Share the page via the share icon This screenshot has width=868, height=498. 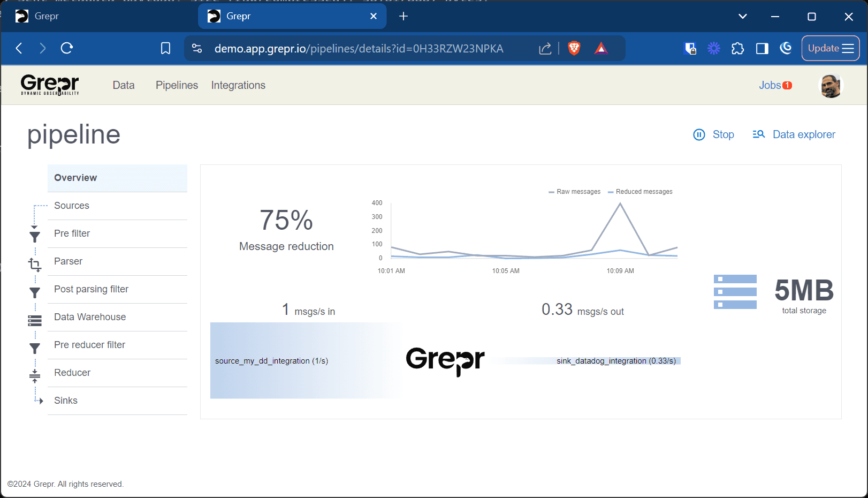[545, 49]
